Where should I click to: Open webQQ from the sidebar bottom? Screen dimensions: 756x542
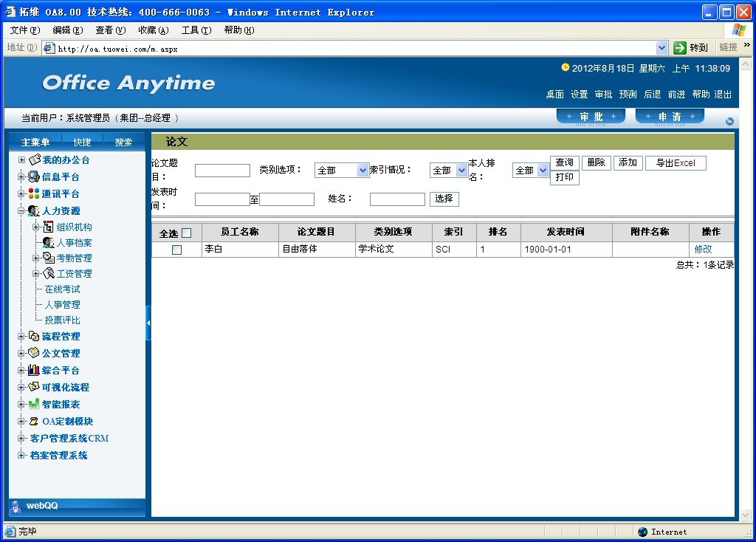pyautogui.click(x=41, y=506)
